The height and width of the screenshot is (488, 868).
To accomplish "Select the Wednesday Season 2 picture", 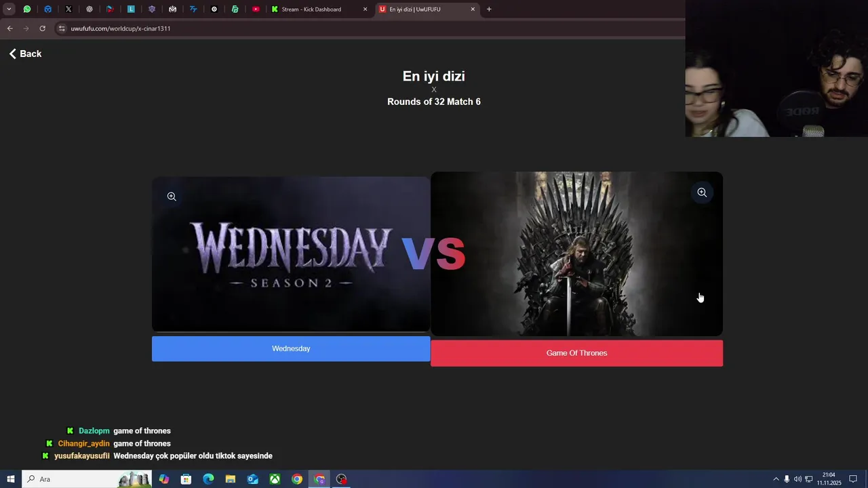I will (291, 254).
